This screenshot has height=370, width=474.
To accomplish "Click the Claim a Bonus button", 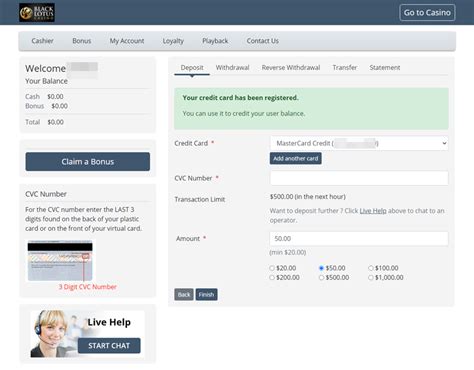I will [88, 162].
